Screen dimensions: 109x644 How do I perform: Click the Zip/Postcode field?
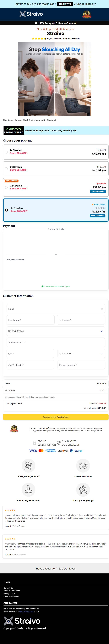click(x=30, y=365)
